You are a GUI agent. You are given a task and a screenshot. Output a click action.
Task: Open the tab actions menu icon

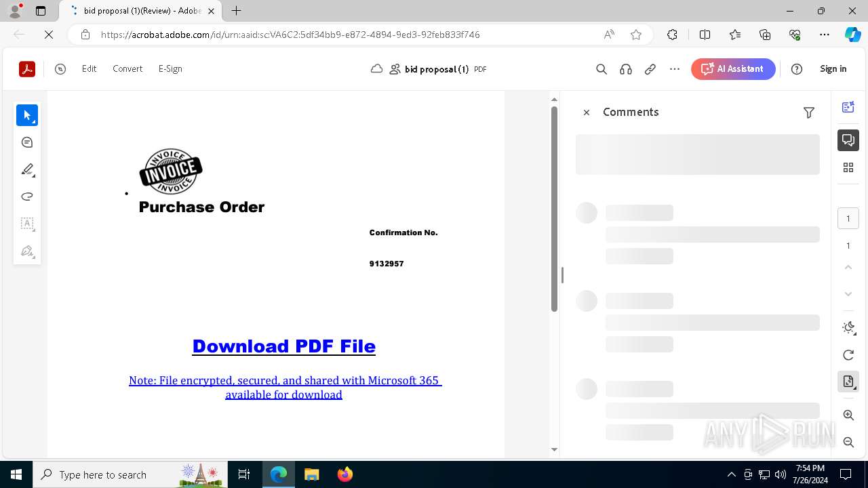coord(41,11)
